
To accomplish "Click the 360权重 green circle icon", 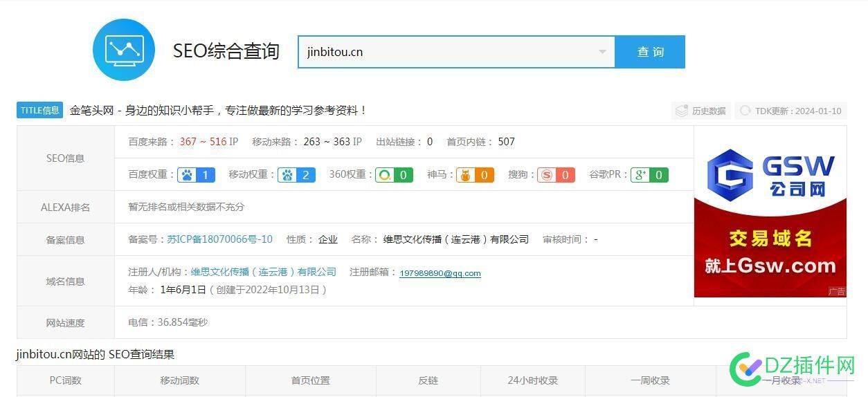I will [x=385, y=175].
